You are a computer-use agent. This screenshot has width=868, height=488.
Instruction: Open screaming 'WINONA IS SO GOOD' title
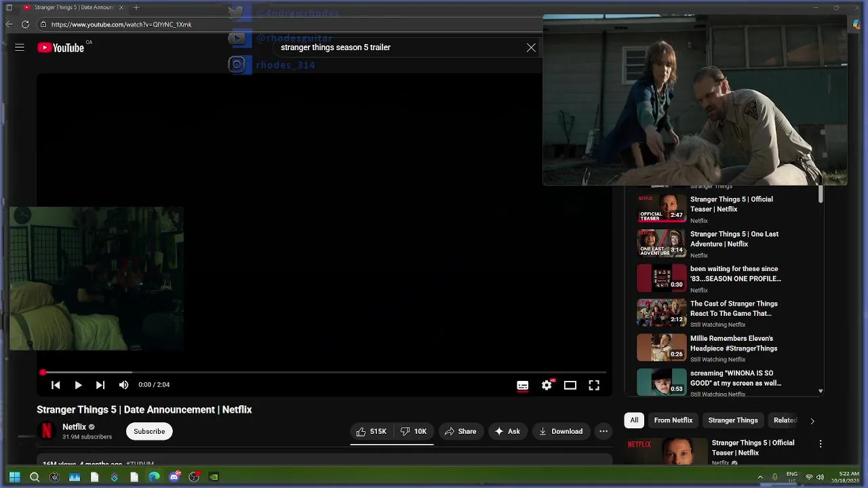[x=736, y=378]
